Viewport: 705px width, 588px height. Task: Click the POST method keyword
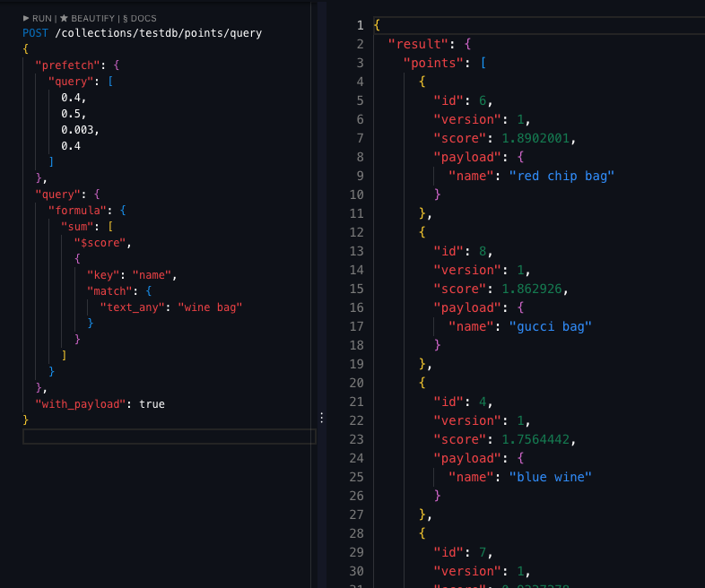pos(35,33)
